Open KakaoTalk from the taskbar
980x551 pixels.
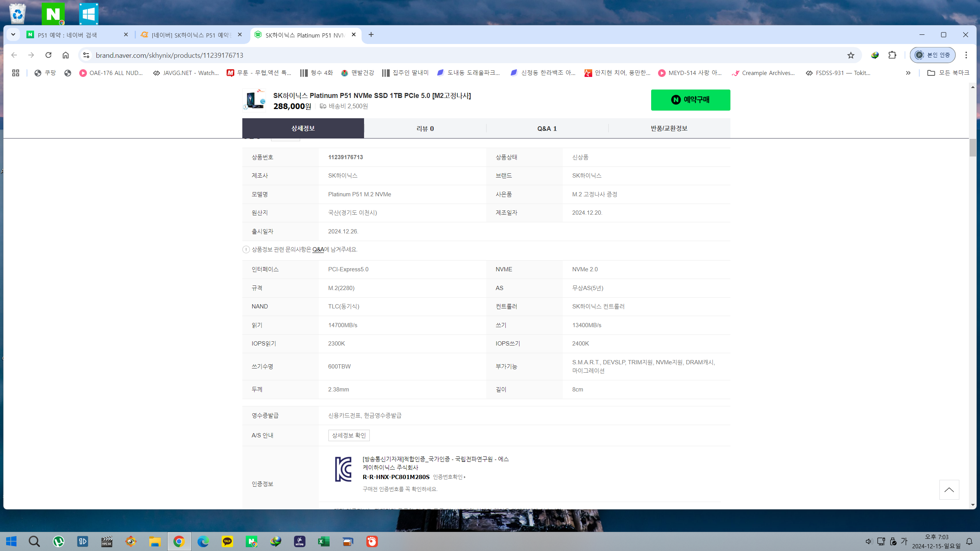click(x=227, y=541)
